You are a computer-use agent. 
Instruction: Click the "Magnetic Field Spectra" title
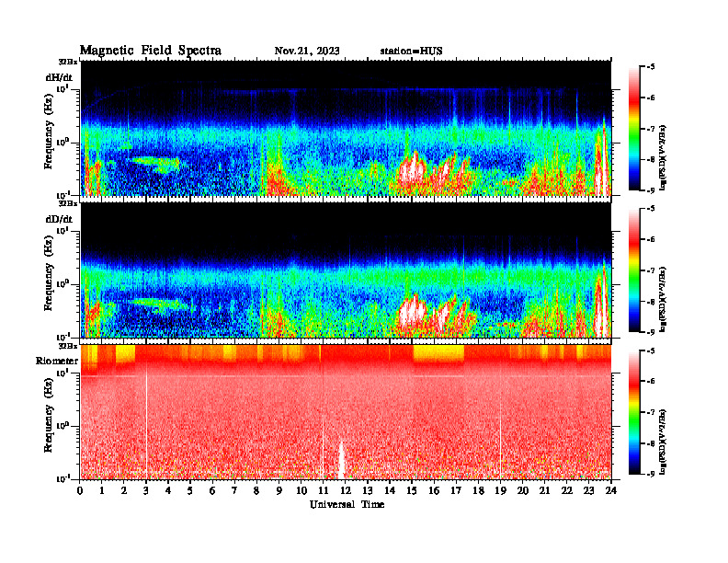tap(151, 51)
